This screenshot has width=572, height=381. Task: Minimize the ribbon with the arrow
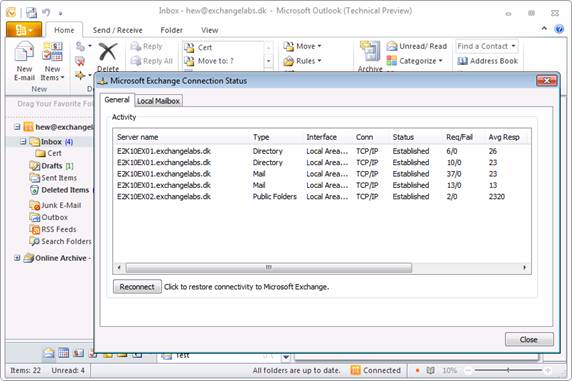tap(544, 28)
